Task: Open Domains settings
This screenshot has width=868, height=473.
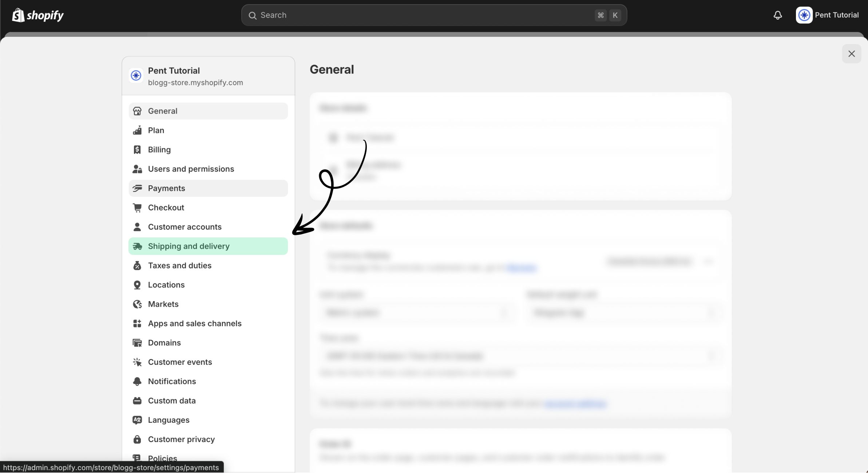Action: [208, 343]
